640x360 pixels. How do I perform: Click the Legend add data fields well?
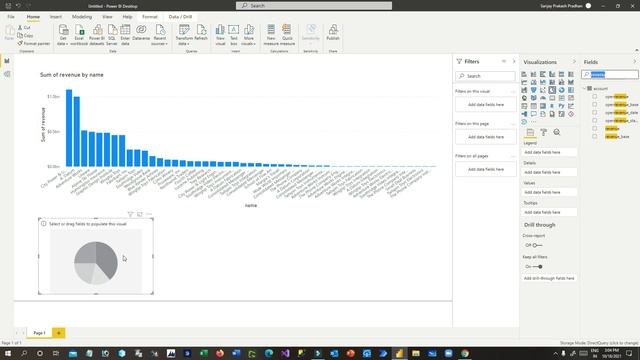(549, 152)
